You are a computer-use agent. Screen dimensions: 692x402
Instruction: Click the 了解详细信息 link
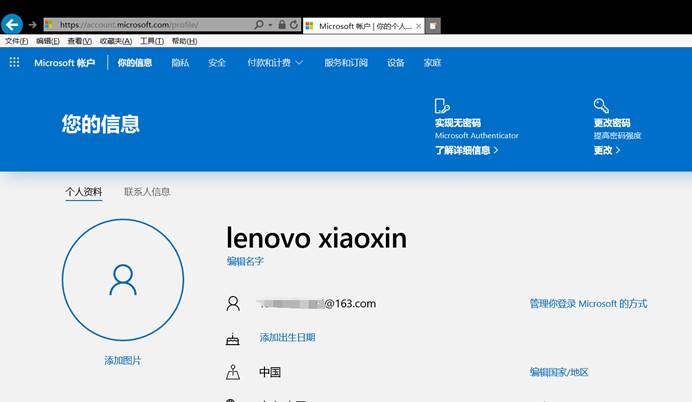click(466, 150)
